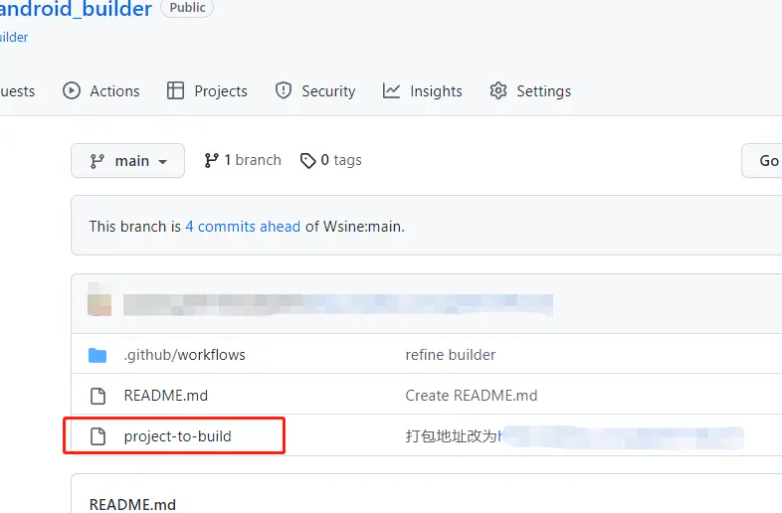Screen dimensions: 782x513
Task: Click the Public visibility badge
Action: [187, 7]
